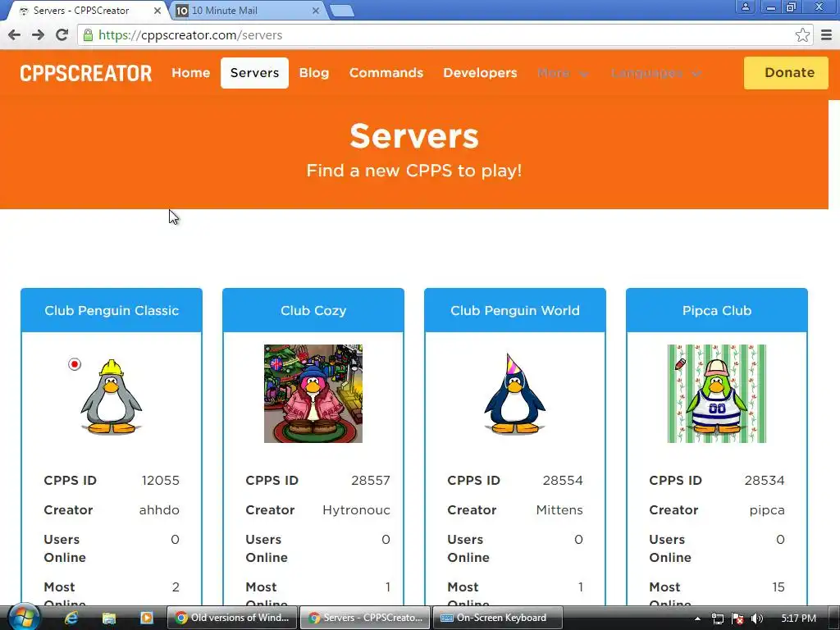
Task: Click the blue penguin with party hat image
Action: click(515, 394)
